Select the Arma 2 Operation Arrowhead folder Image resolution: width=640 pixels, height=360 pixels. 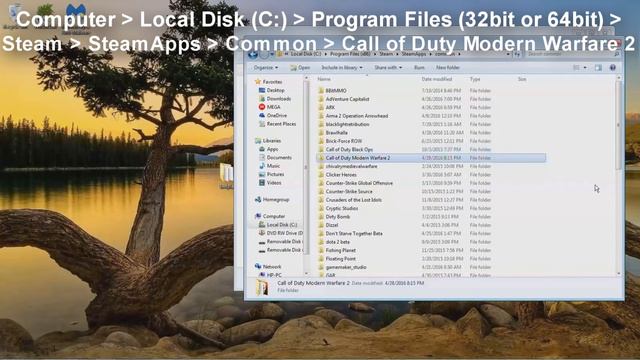coord(353,116)
